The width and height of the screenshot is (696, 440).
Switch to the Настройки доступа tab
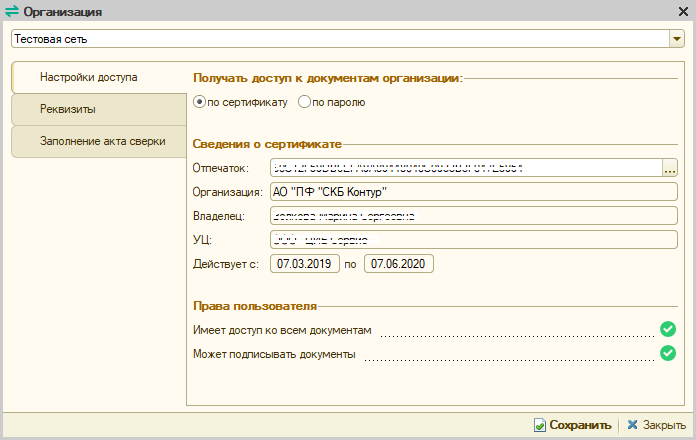click(88, 77)
